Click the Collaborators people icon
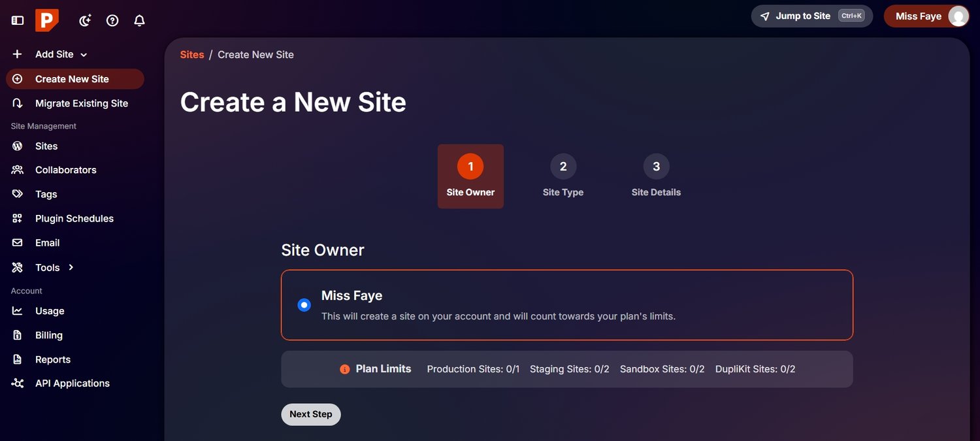Image resolution: width=980 pixels, height=441 pixels. 18,170
